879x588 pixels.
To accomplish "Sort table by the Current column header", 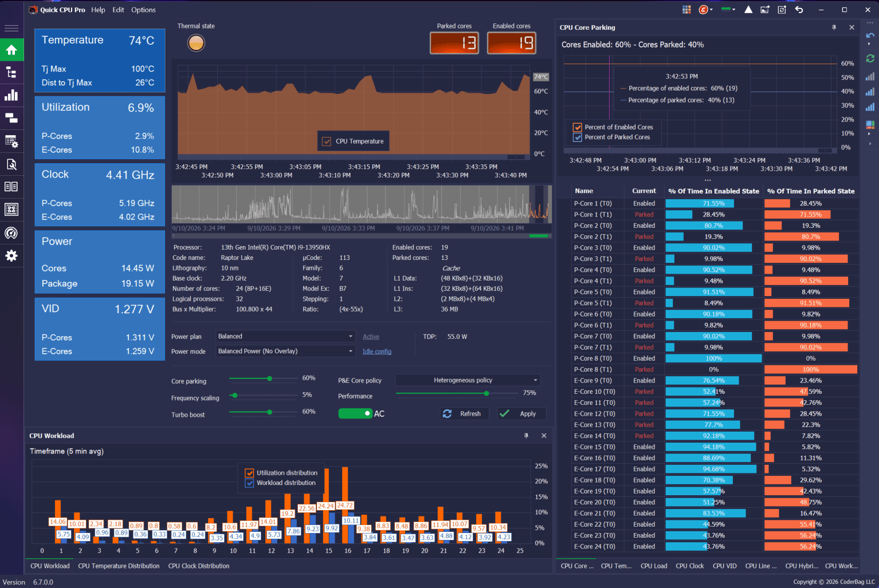I will pos(644,191).
